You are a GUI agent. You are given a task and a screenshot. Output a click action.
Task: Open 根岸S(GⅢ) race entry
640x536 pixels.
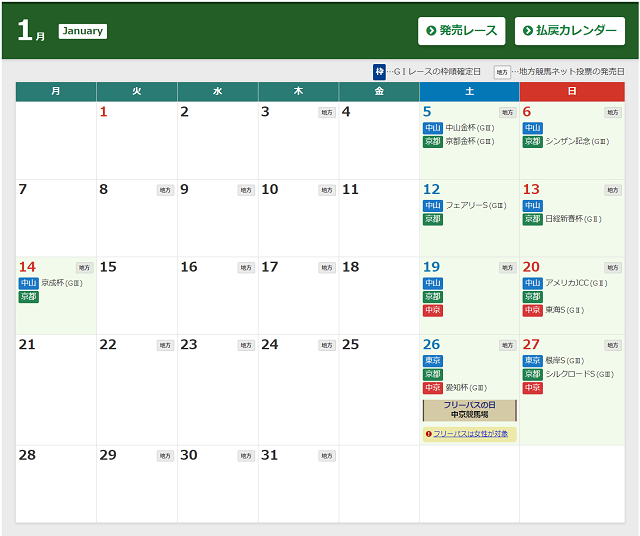point(564,361)
